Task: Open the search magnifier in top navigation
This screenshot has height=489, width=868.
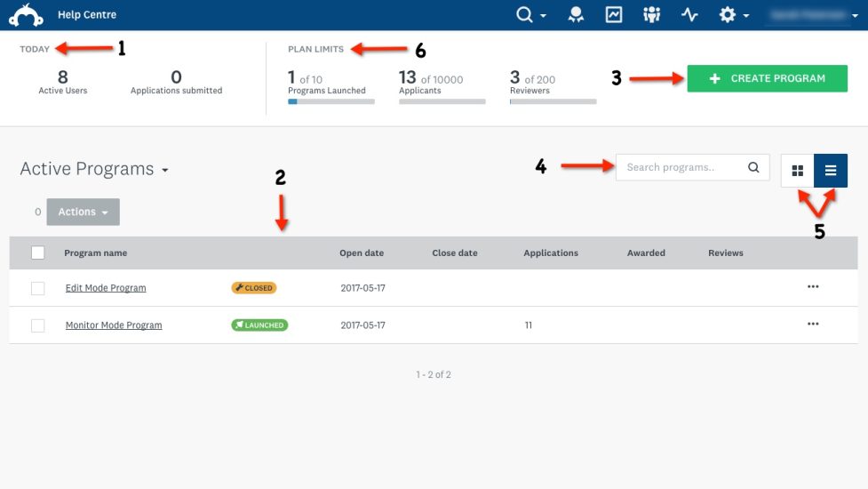Action: 527,15
